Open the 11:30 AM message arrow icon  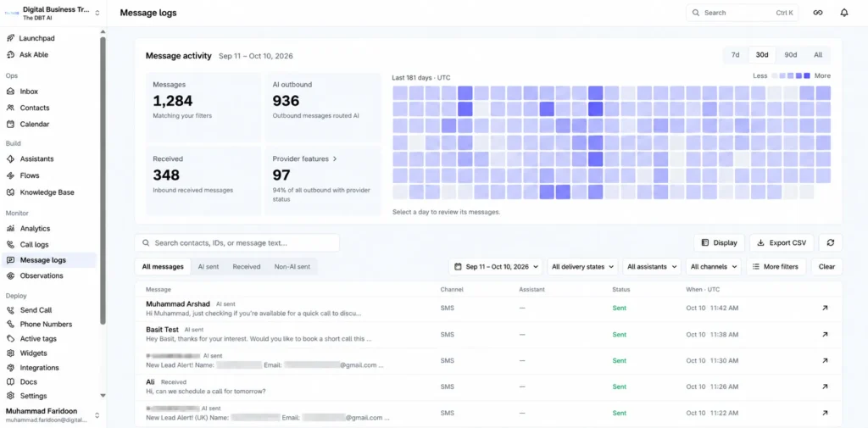825,360
